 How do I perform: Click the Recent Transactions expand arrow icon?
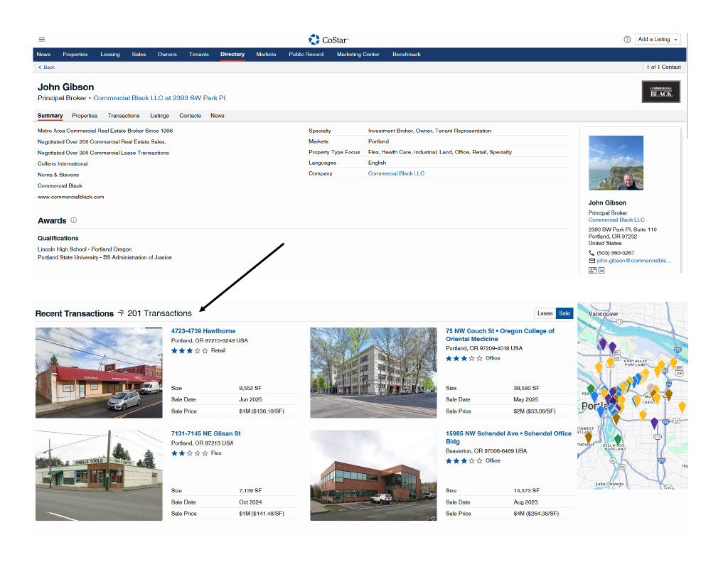[x=120, y=313]
